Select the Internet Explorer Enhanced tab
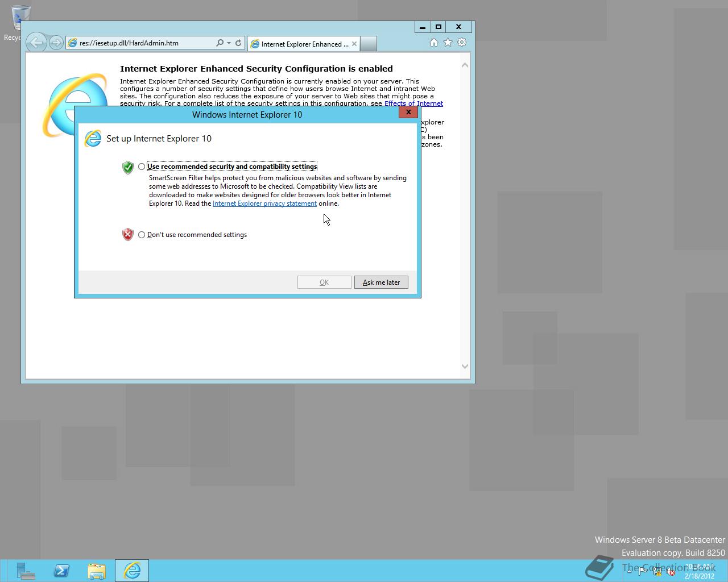Image resolution: width=728 pixels, height=582 pixels. 304,44
